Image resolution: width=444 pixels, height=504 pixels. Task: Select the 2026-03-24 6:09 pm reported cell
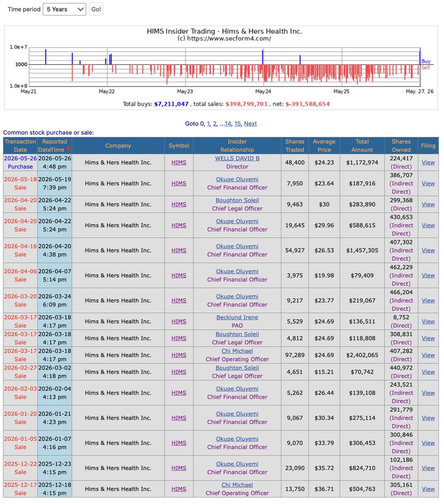[55, 300]
